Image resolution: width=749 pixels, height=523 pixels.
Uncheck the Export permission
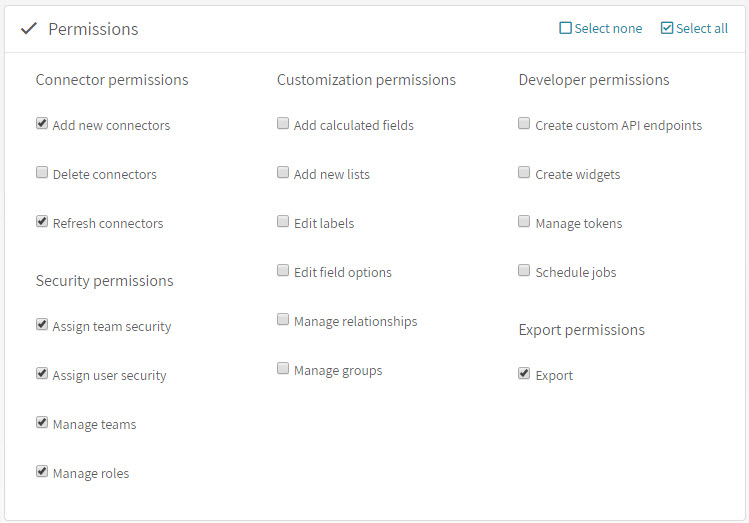[524, 373]
